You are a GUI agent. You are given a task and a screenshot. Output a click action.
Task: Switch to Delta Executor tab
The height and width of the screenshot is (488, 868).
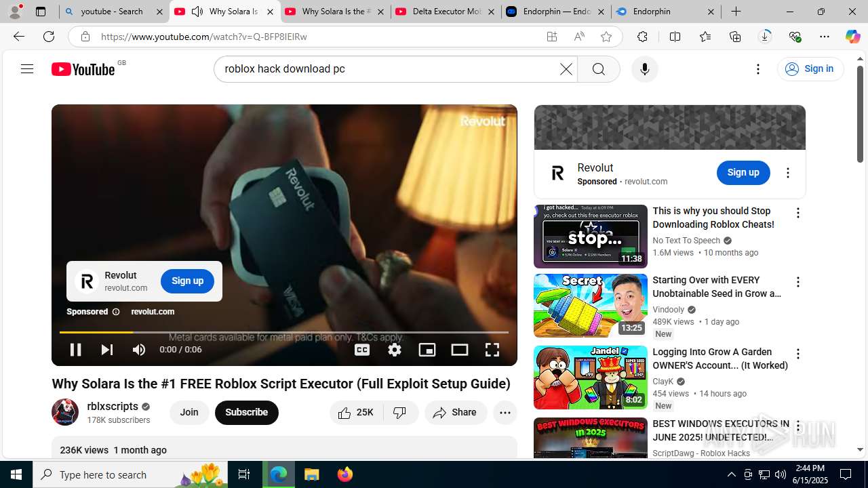(446, 12)
